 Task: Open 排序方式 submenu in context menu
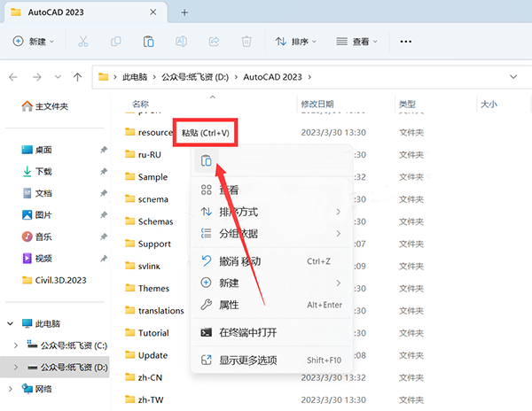click(x=271, y=212)
